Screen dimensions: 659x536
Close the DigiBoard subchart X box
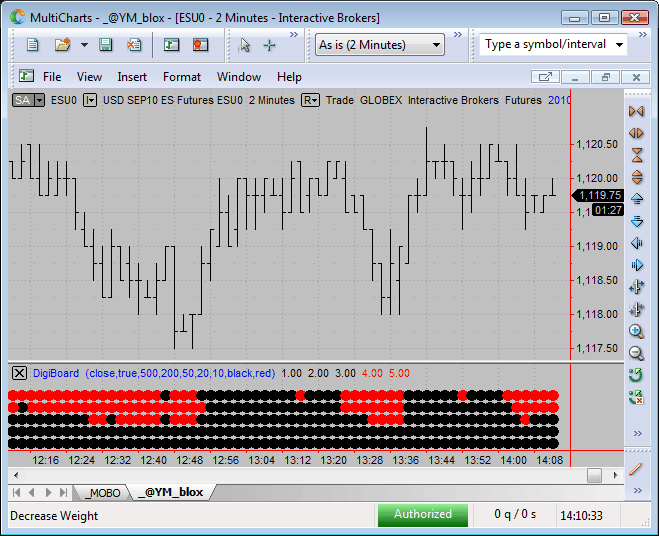(x=19, y=373)
